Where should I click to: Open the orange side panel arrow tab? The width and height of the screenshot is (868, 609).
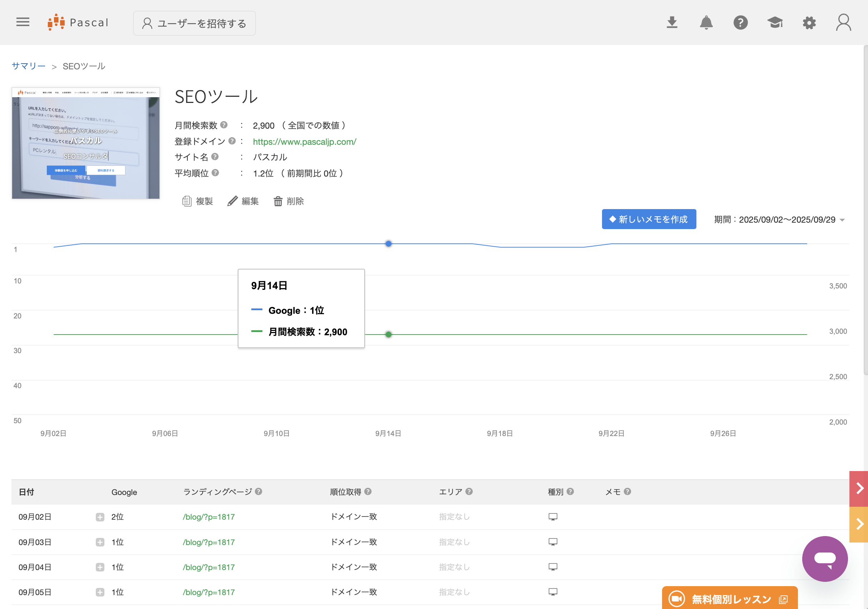[859, 524]
